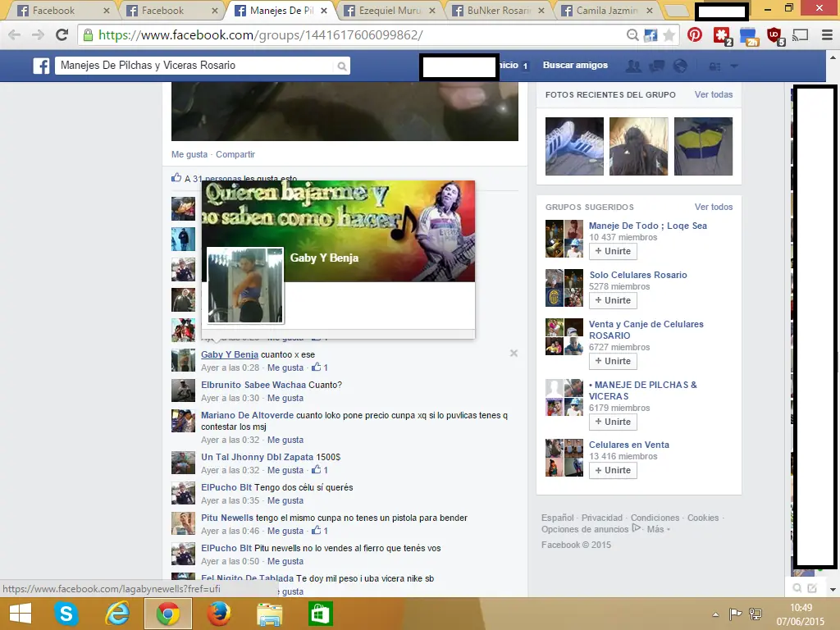The width and height of the screenshot is (840, 630).
Task: Open the Facebook home 'f' logo
Action: coord(41,66)
